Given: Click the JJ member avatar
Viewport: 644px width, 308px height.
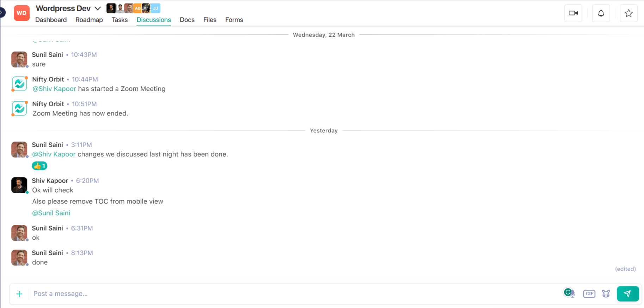Looking at the screenshot, I should coord(155,8).
